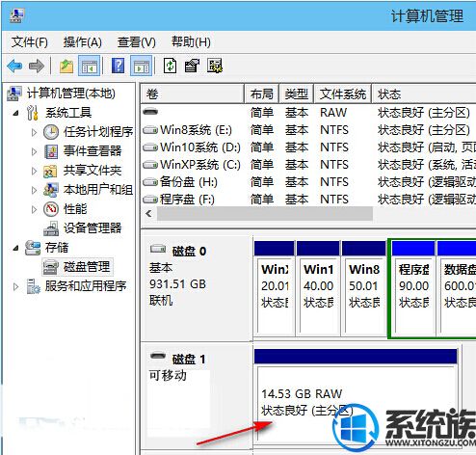Expand the 任务计划程序 tree node
This screenshot has width=476, height=455.
coord(34,132)
